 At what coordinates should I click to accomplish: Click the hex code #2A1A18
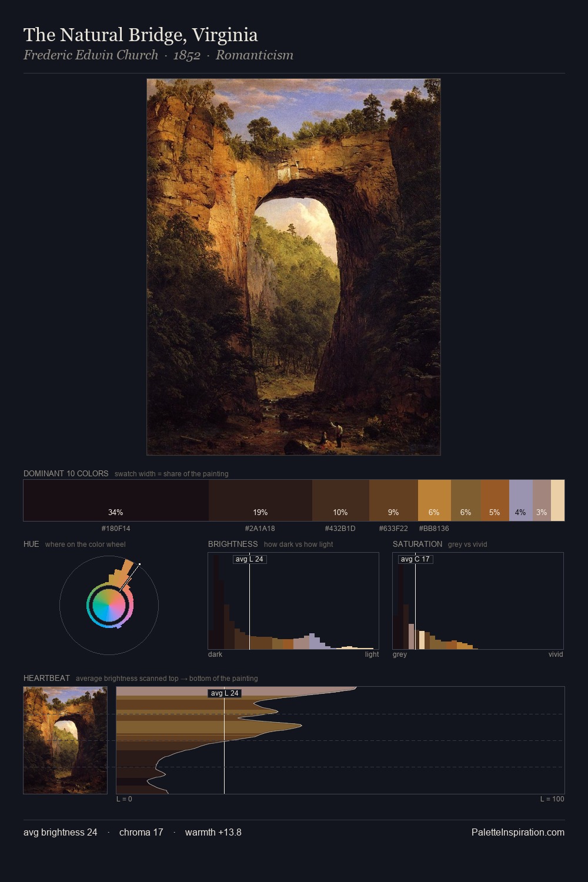[260, 529]
